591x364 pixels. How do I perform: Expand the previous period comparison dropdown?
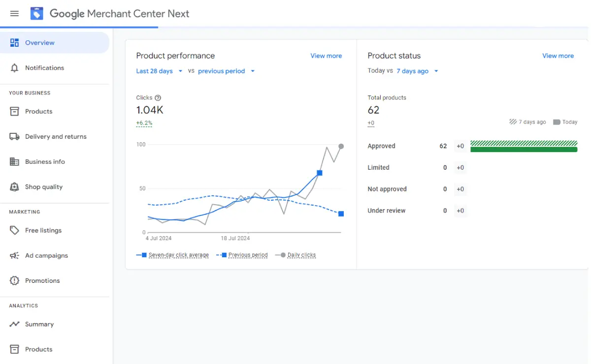227,71
